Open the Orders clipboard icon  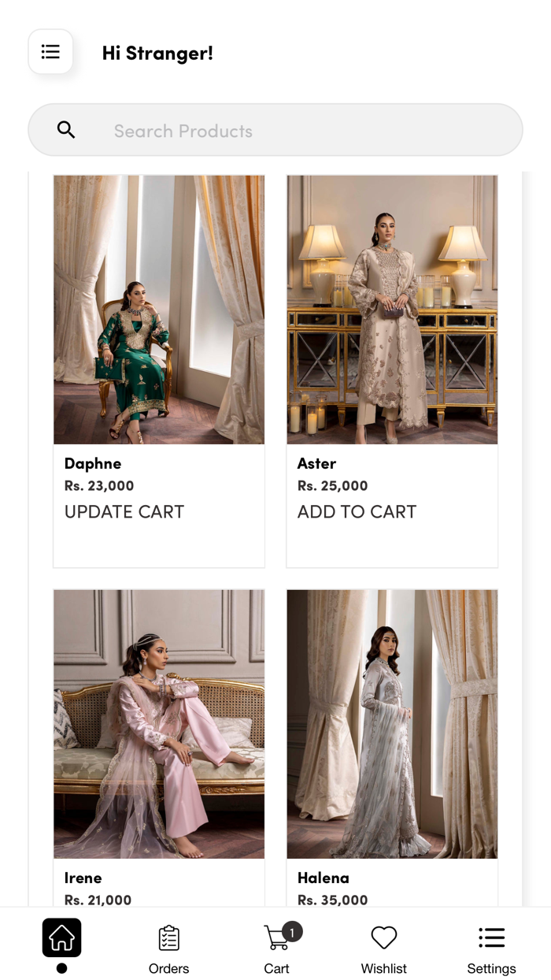[168, 937]
